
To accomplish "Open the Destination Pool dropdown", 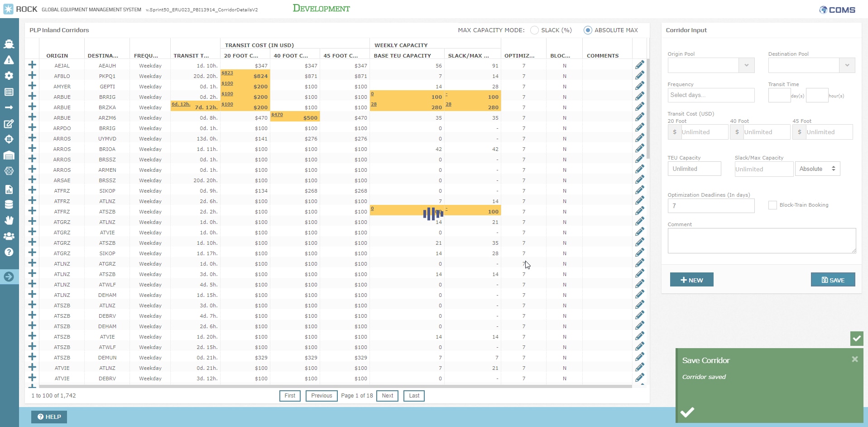I will [x=847, y=65].
